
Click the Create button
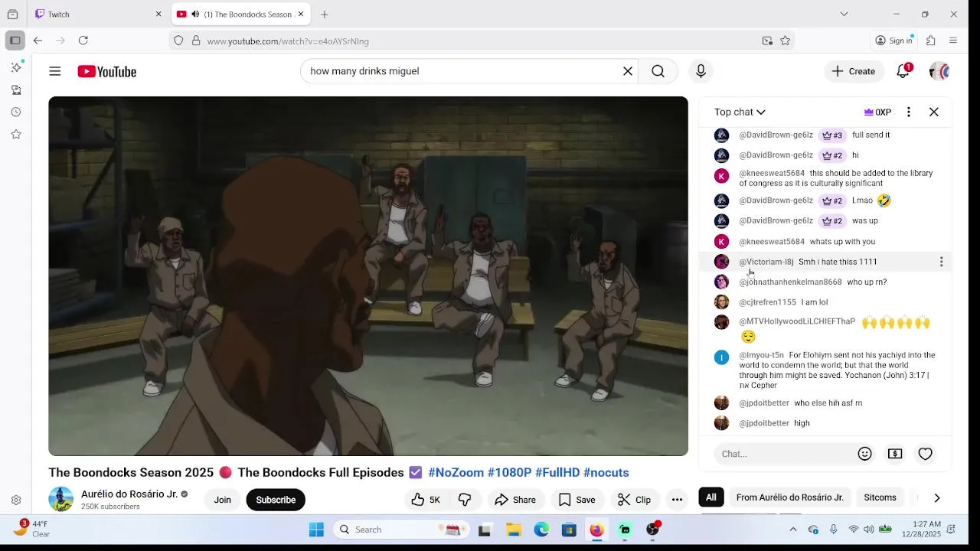[853, 71]
